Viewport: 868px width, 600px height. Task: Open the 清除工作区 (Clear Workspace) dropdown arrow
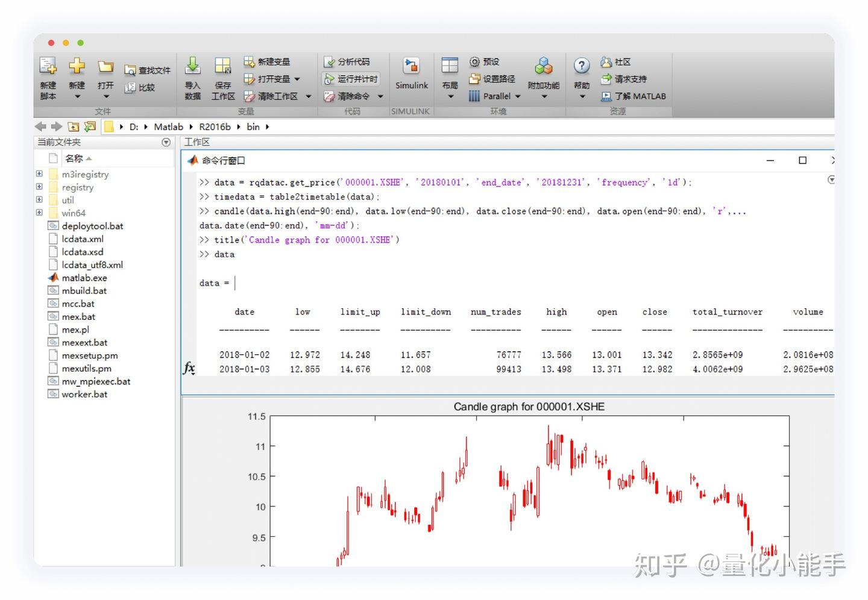(x=308, y=96)
